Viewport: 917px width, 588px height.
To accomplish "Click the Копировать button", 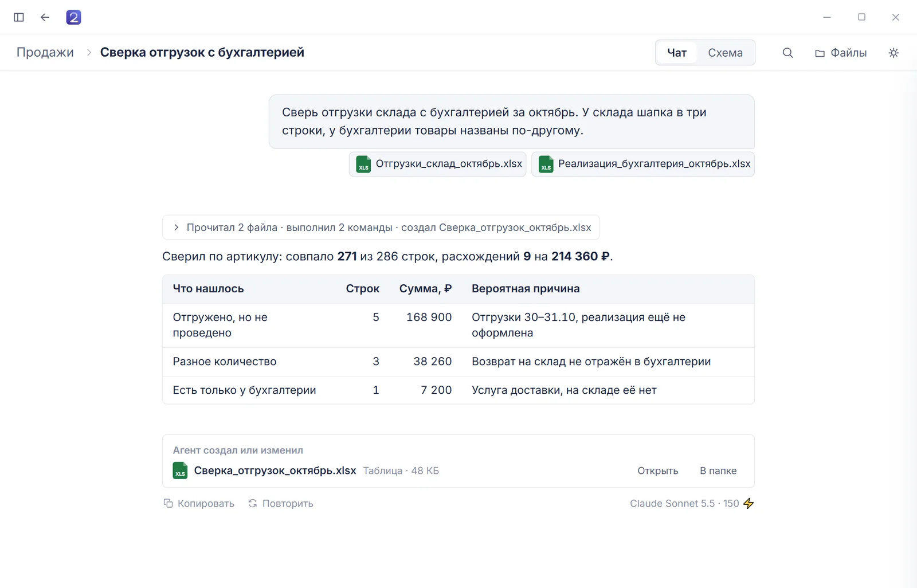I will click(x=199, y=503).
